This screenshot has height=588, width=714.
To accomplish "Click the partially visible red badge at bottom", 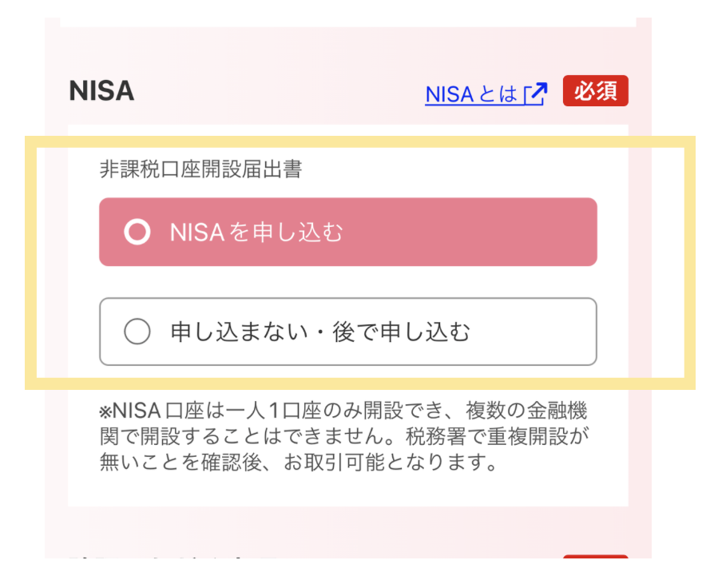I will pyautogui.click(x=596, y=557).
